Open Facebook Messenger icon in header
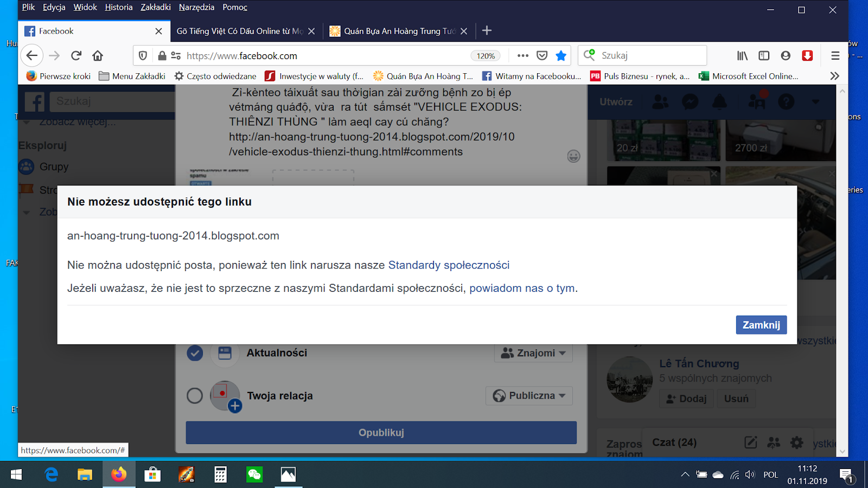This screenshot has height=488, width=868. [690, 101]
